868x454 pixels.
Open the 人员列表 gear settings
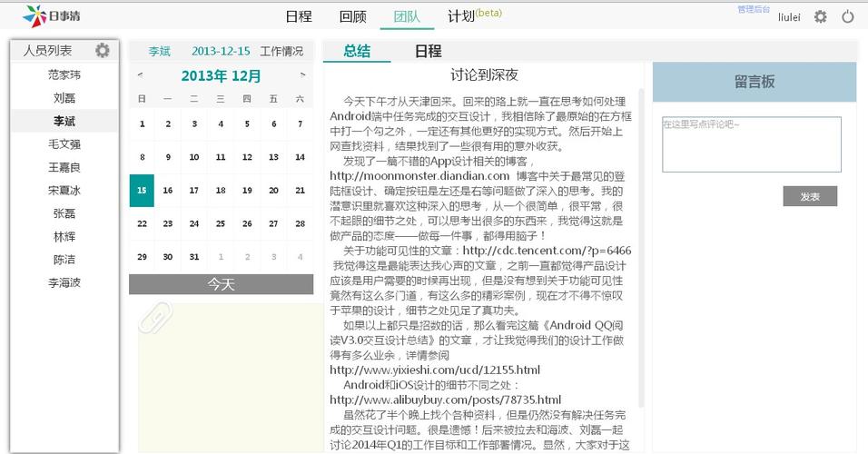(x=103, y=50)
